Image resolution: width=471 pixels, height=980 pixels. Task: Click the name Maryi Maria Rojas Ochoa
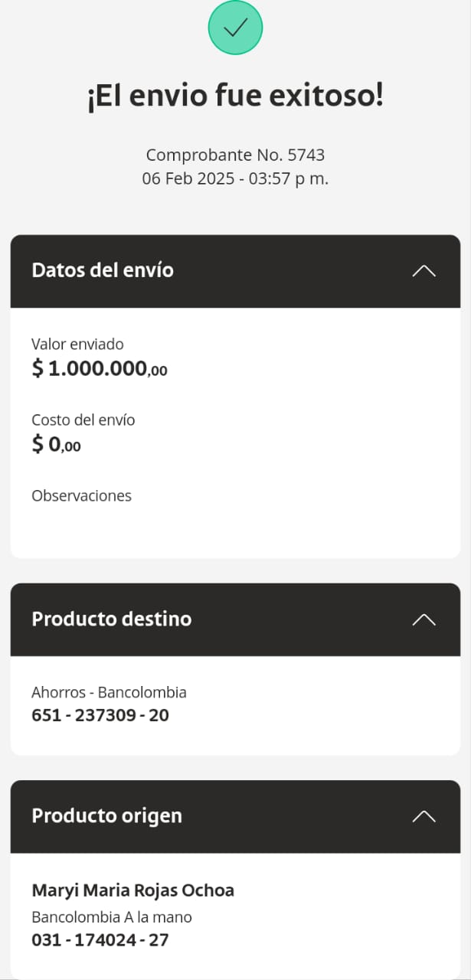132,890
